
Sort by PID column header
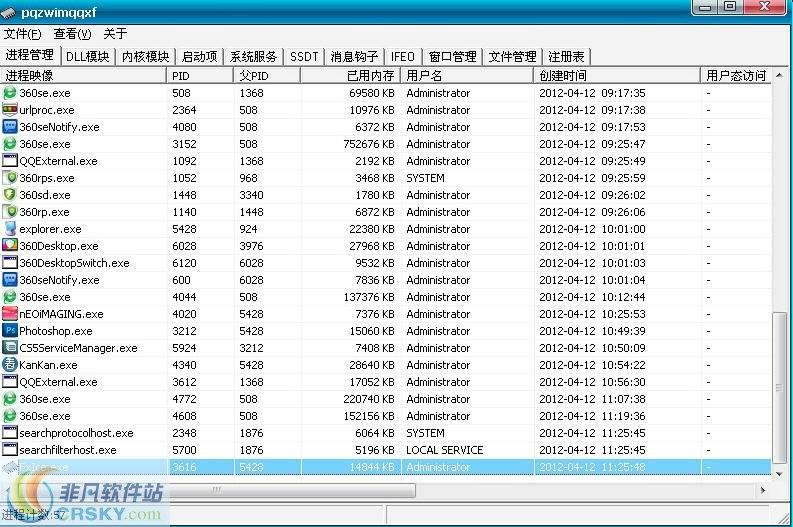pyautogui.click(x=200, y=76)
